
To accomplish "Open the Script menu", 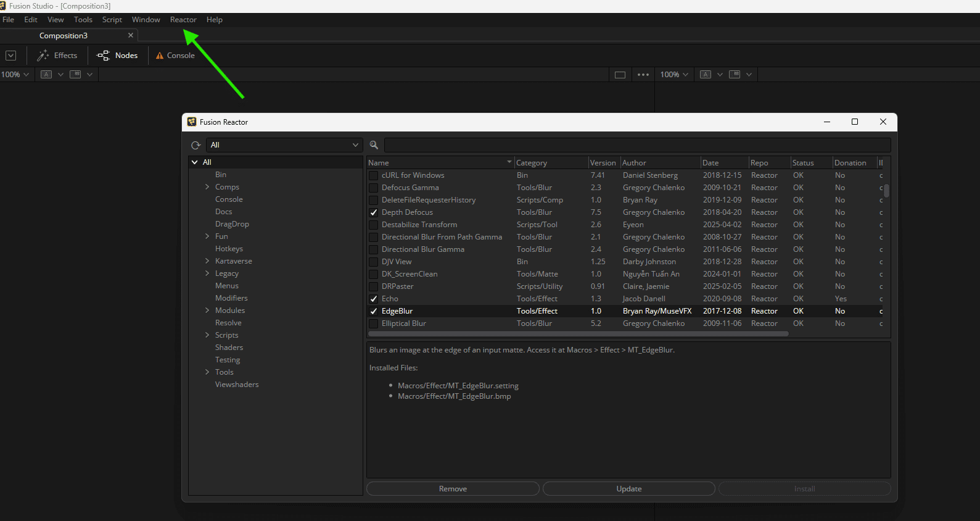I will [112, 20].
